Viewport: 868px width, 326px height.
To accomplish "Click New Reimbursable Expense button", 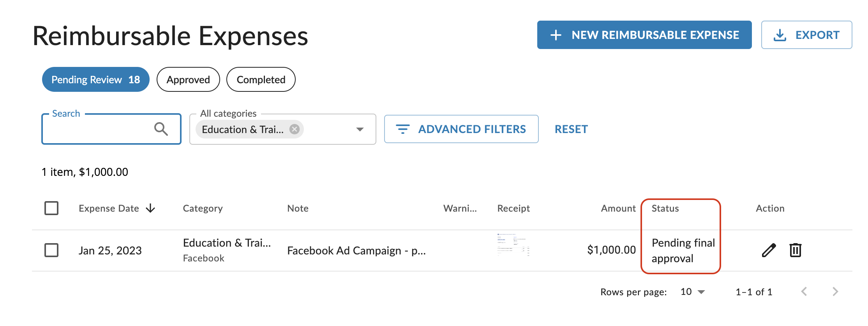I will 644,35.
